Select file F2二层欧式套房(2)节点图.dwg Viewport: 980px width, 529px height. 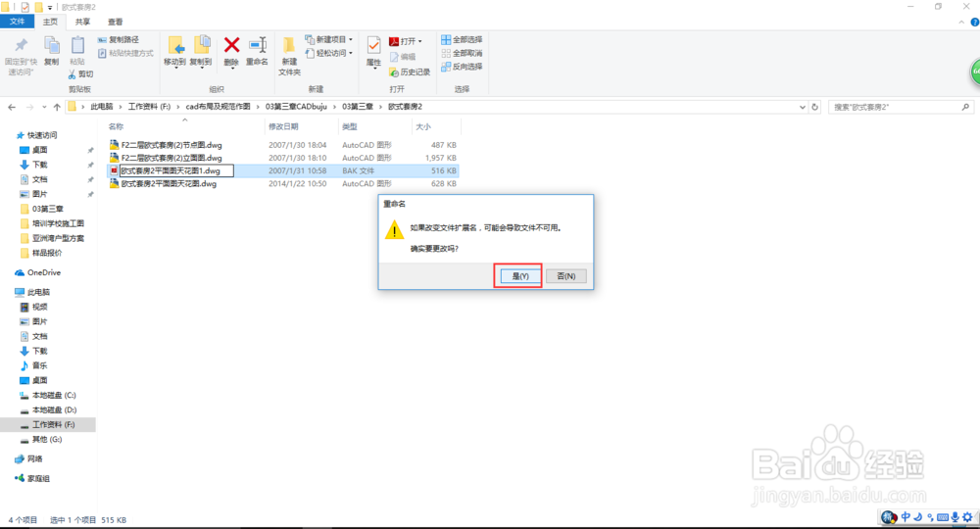pyautogui.click(x=171, y=145)
